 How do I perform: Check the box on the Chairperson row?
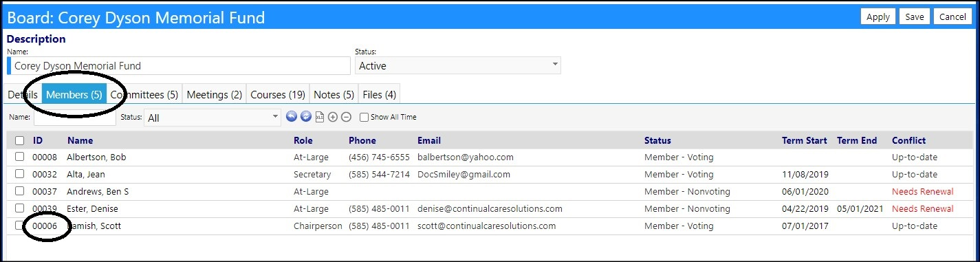pos(20,226)
